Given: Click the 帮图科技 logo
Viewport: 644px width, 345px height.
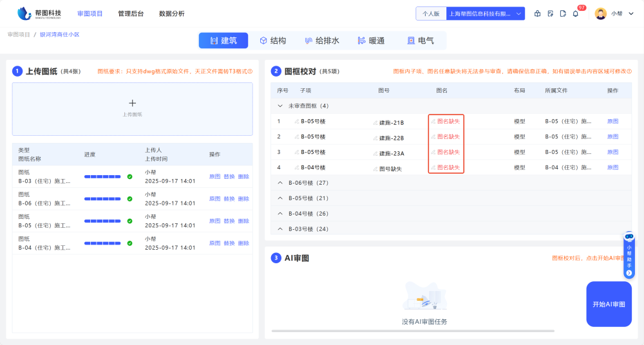Looking at the screenshot, I should click(x=40, y=14).
